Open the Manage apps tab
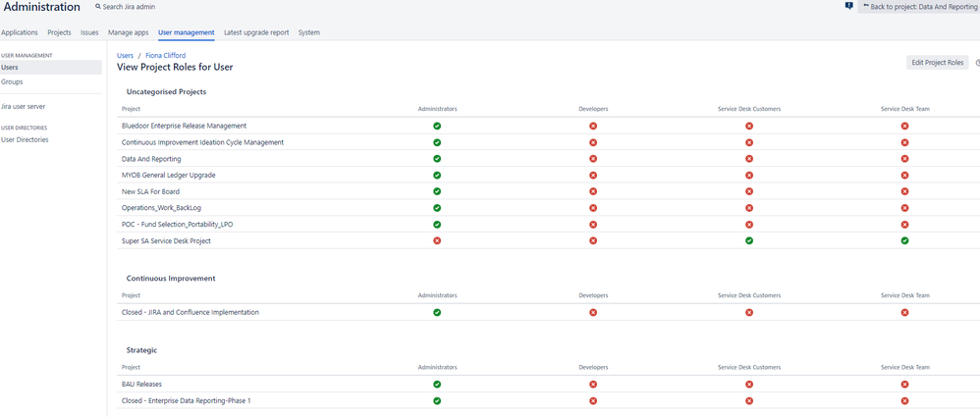The height and width of the screenshot is (417, 980). click(128, 32)
